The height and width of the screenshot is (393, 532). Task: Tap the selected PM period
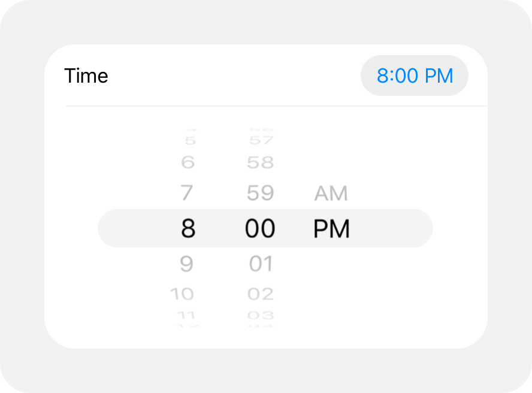tap(331, 228)
